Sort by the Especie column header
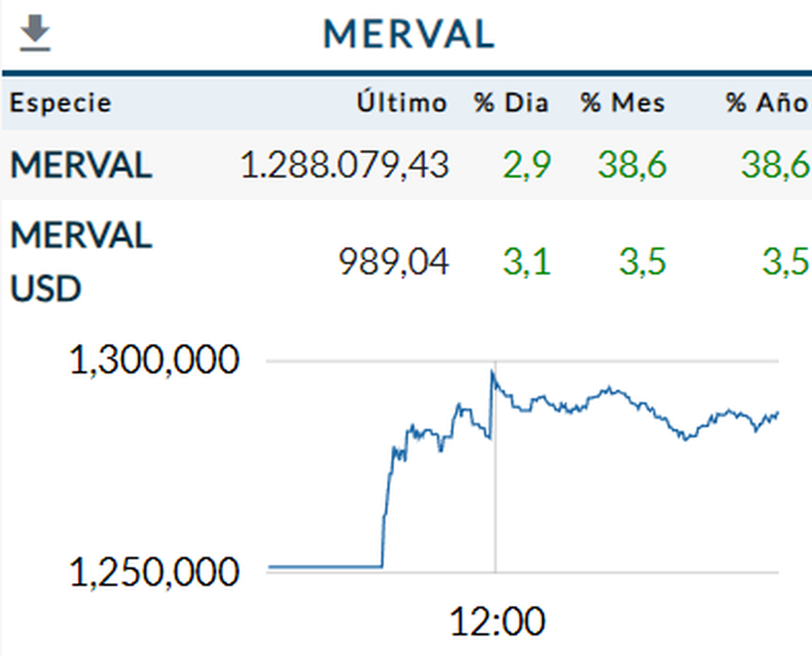812x656 pixels. point(60,103)
